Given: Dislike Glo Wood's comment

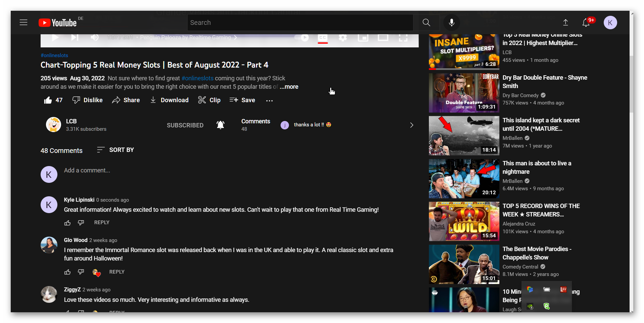Looking at the screenshot, I should 81,272.
